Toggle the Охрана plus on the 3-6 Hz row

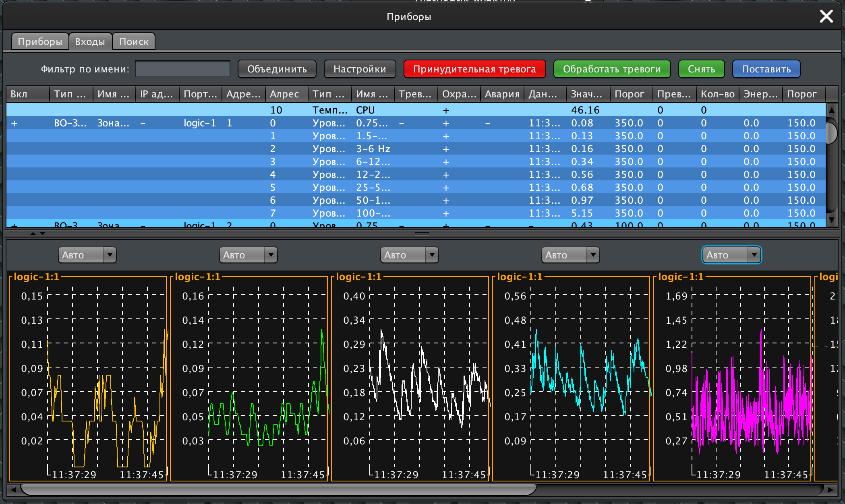pos(446,149)
